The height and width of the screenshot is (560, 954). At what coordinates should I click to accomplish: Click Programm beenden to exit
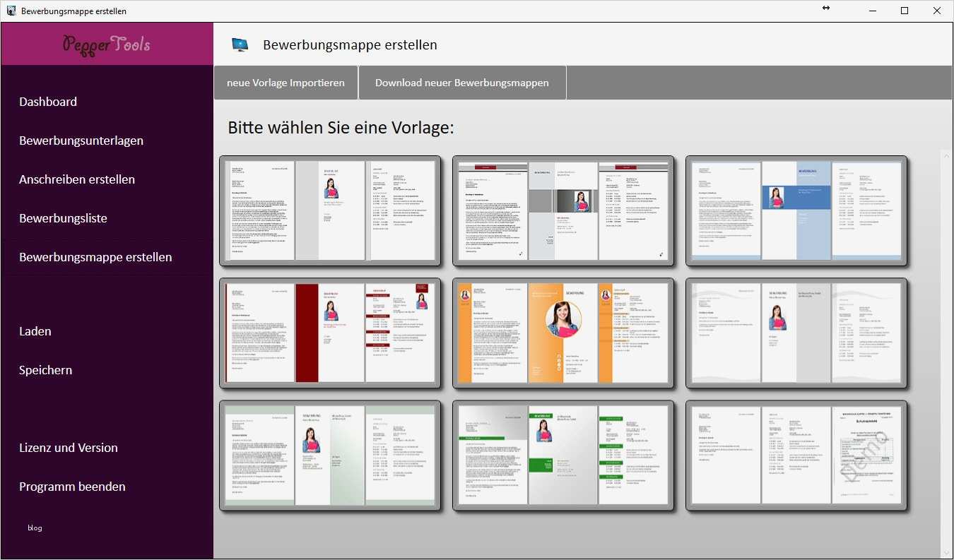click(72, 487)
